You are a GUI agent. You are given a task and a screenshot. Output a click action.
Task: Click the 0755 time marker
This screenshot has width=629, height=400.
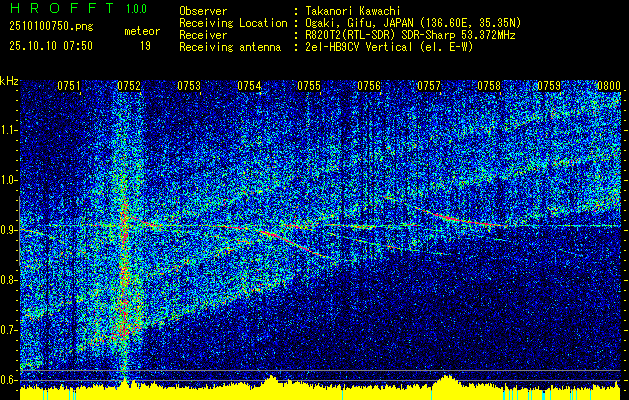point(309,85)
